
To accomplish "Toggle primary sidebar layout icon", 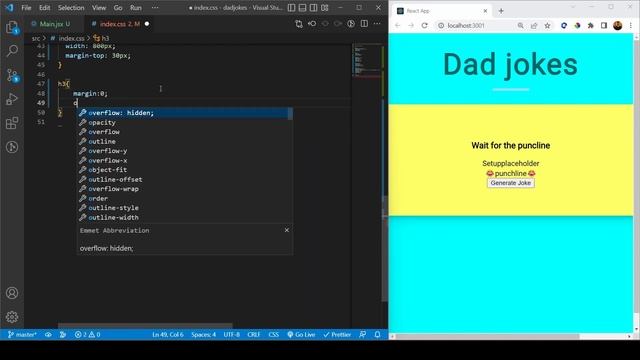I will tap(291, 8).
